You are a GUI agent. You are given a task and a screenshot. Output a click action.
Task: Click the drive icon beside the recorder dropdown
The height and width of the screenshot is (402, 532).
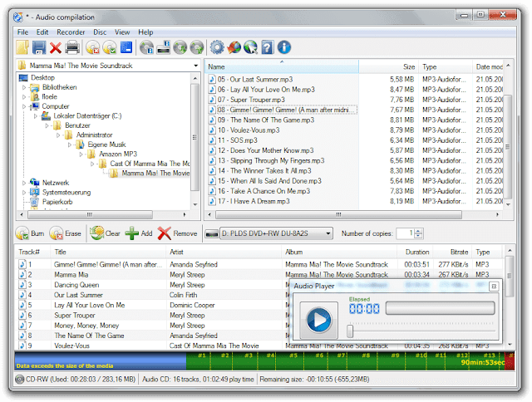pyautogui.click(x=212, y=234)
